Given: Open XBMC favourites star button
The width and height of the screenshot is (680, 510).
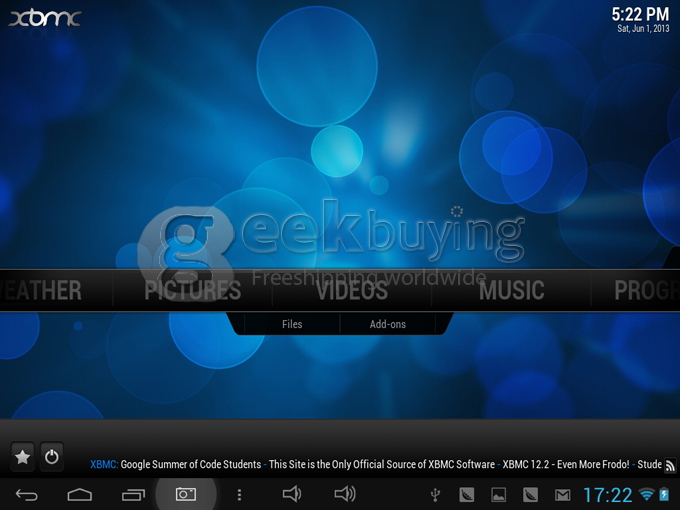Looking at the screenshot, I should click(x=23, y=457).
